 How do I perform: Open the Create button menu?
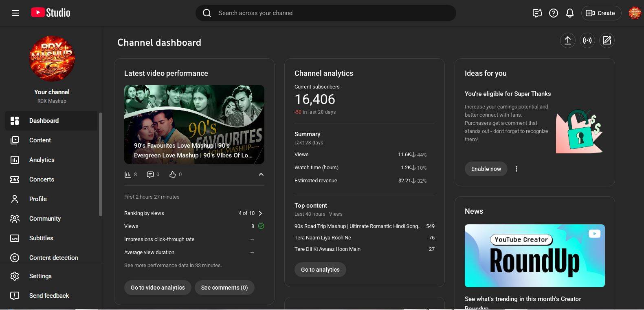tap(601, 13)
